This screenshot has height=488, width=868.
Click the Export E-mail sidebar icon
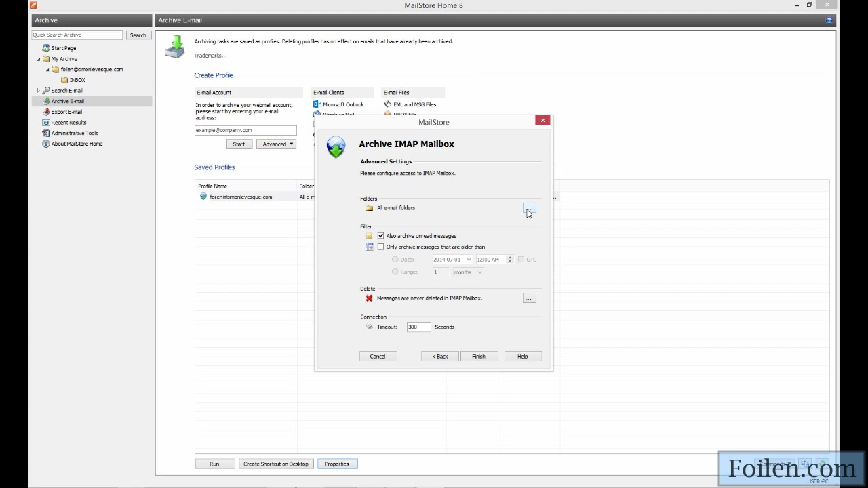(46, 112)
